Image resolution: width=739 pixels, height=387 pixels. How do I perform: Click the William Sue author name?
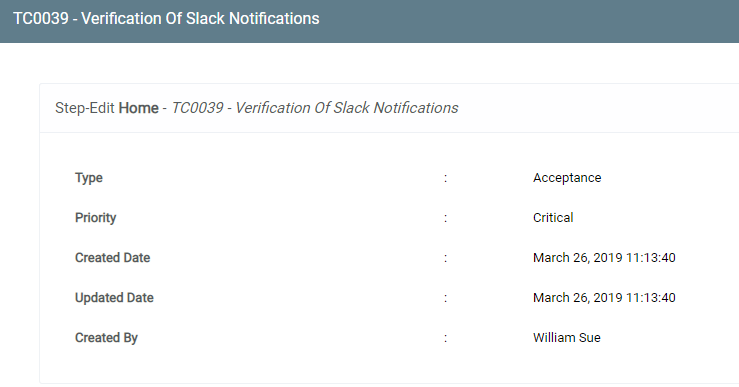tap(567, 338)
